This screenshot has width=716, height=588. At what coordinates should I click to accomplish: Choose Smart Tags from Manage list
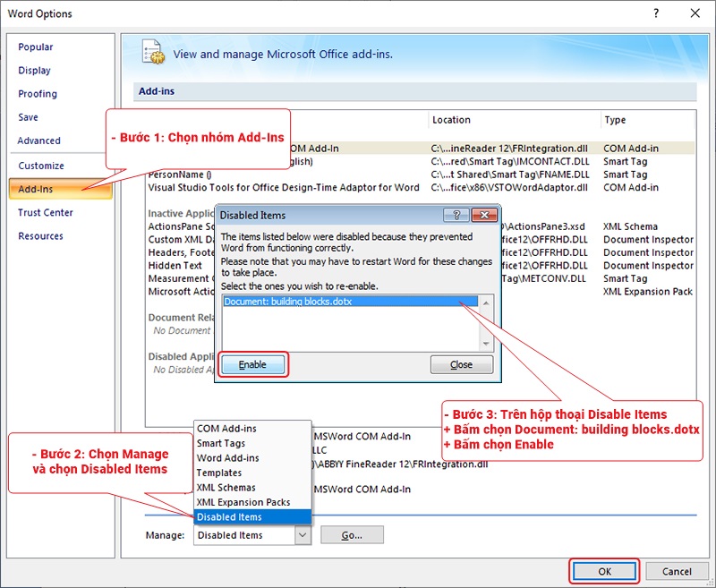252,443
